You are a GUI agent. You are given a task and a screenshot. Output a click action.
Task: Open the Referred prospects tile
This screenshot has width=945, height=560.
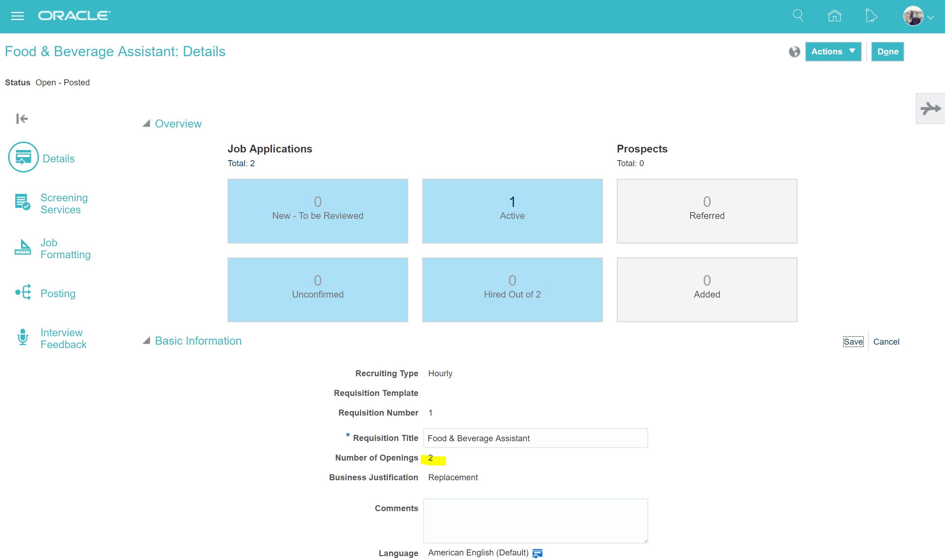(707, 211)
